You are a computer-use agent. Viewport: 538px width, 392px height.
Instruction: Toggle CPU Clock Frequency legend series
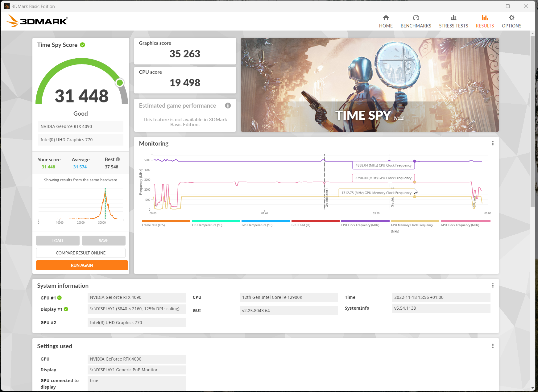(365, 223)
